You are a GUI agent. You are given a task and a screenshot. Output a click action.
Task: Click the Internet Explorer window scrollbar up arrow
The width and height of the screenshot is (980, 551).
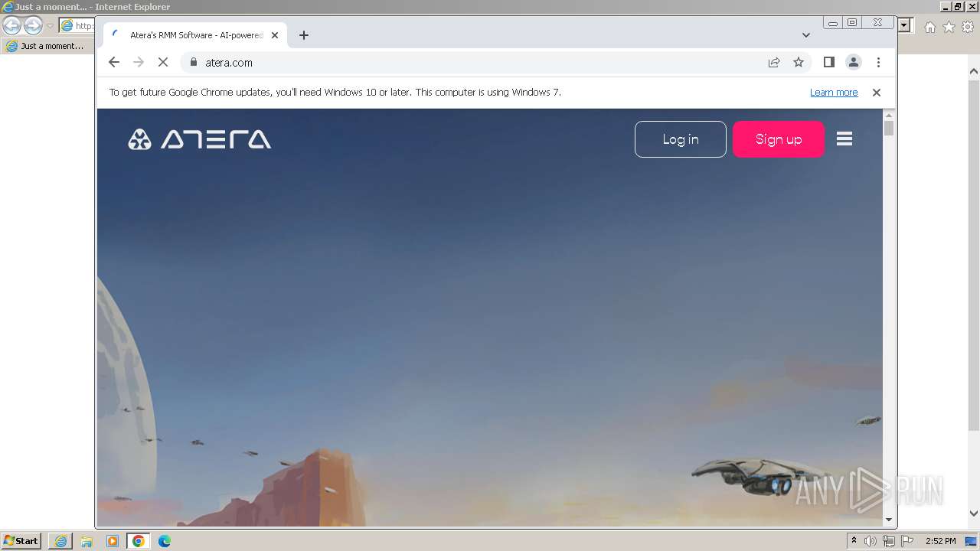(974, 72)
